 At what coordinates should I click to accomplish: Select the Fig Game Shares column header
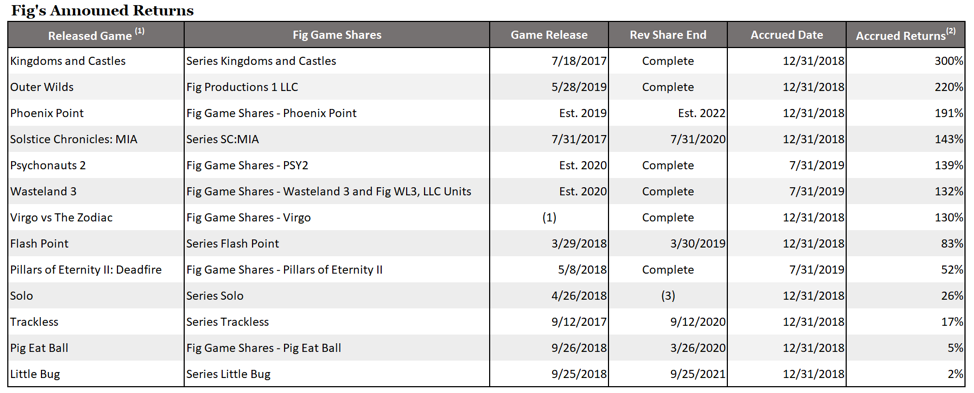point(337,35)
